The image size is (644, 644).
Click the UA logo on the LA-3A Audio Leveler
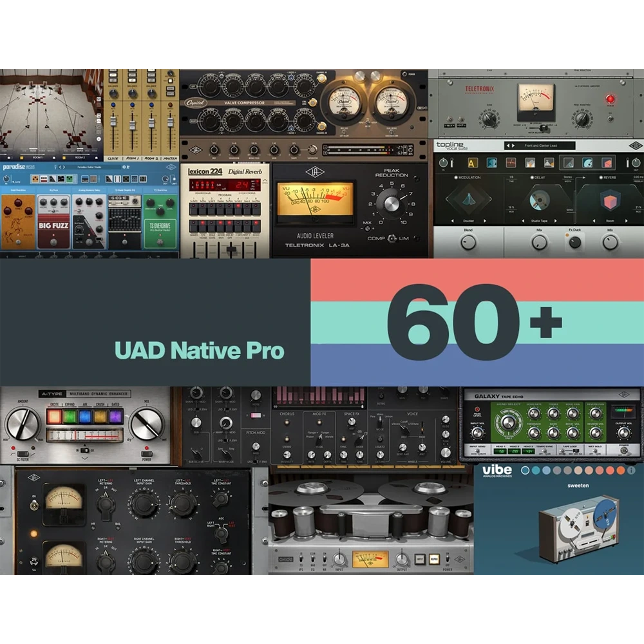tap(315, 172)
